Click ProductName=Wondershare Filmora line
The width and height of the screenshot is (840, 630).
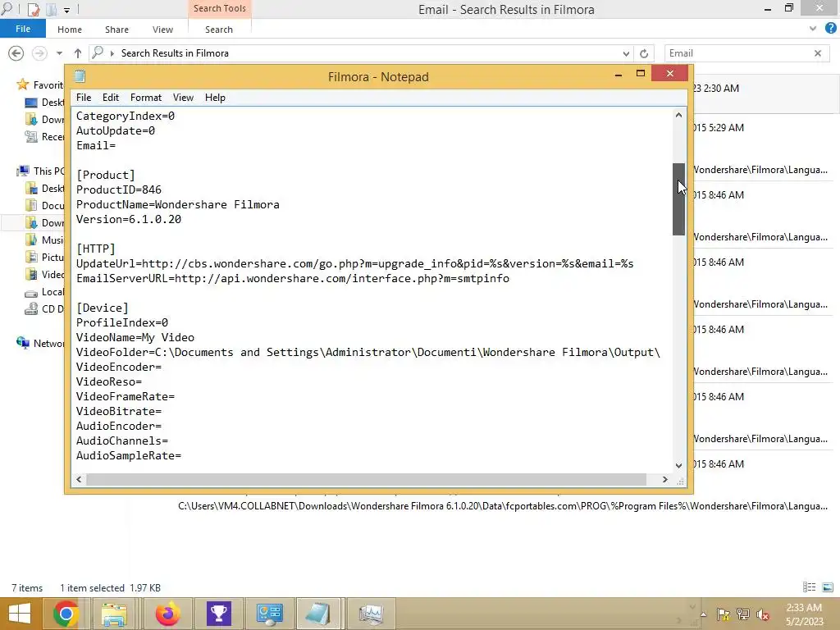tap(177, 204)
